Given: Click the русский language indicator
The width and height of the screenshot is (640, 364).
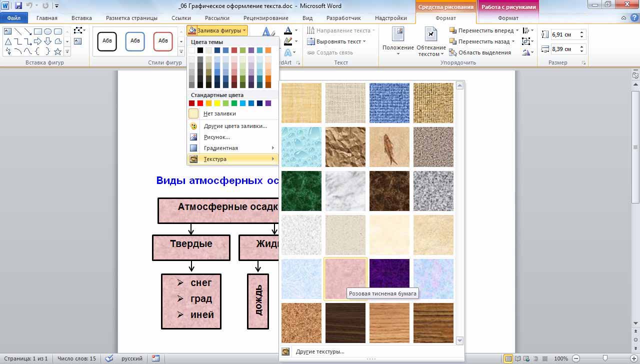Looking at the screenshot, I should pos(132,358).
